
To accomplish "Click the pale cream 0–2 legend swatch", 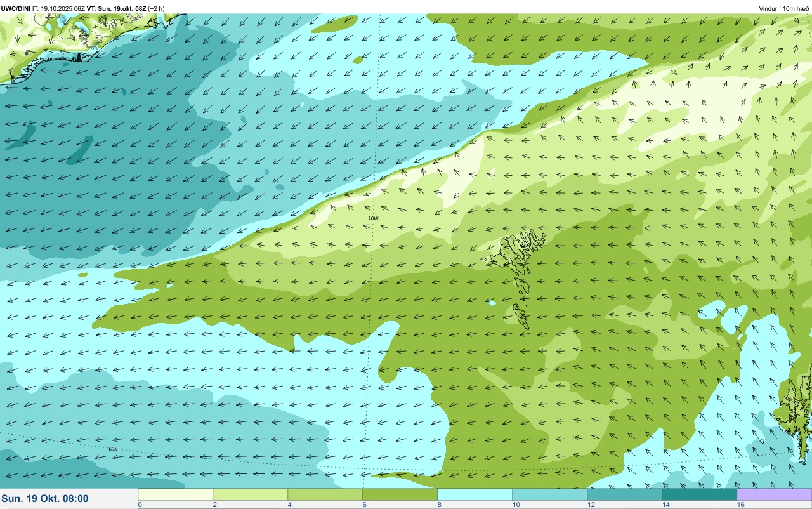I will 175,494.
